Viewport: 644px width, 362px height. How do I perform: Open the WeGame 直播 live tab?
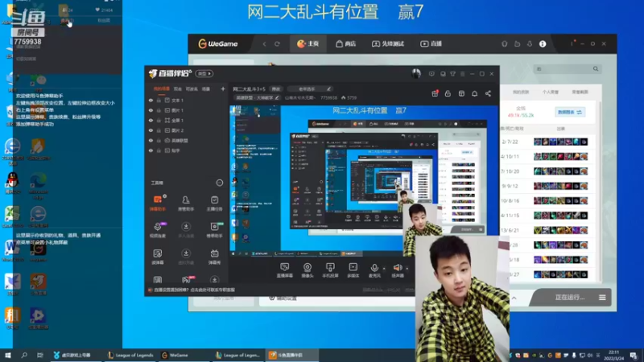431,44
